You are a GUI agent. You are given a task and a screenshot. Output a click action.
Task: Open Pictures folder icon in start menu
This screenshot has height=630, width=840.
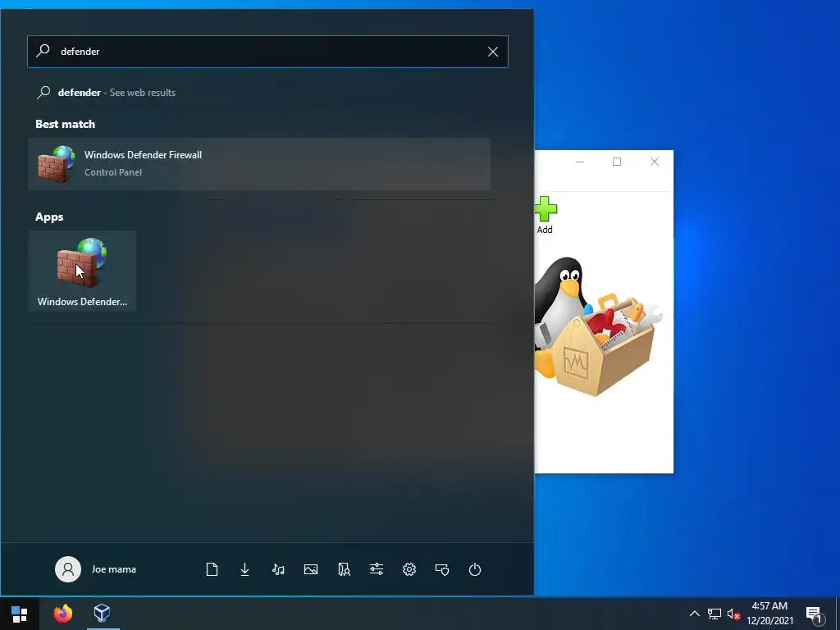tap(311, 569)
